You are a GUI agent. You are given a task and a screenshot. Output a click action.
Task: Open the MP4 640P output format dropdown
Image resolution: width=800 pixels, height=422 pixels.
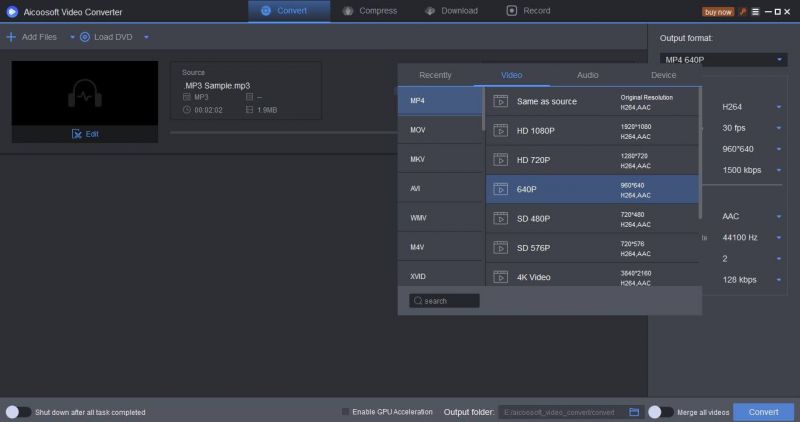pyautogui.click(x=723, y=60)
